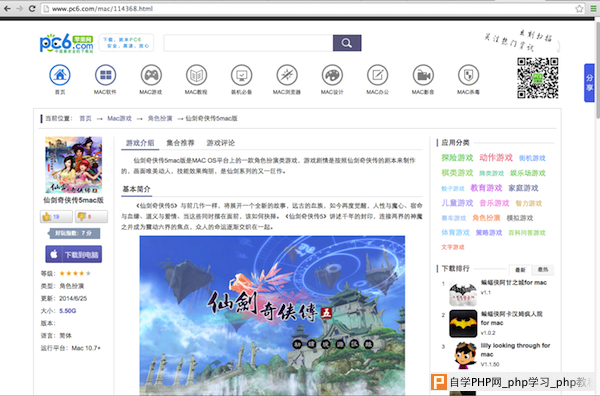This screenshot has width=600, height=396.
Task: Select the MAC游戏 gamepad icon
Action: click(151, 75)
